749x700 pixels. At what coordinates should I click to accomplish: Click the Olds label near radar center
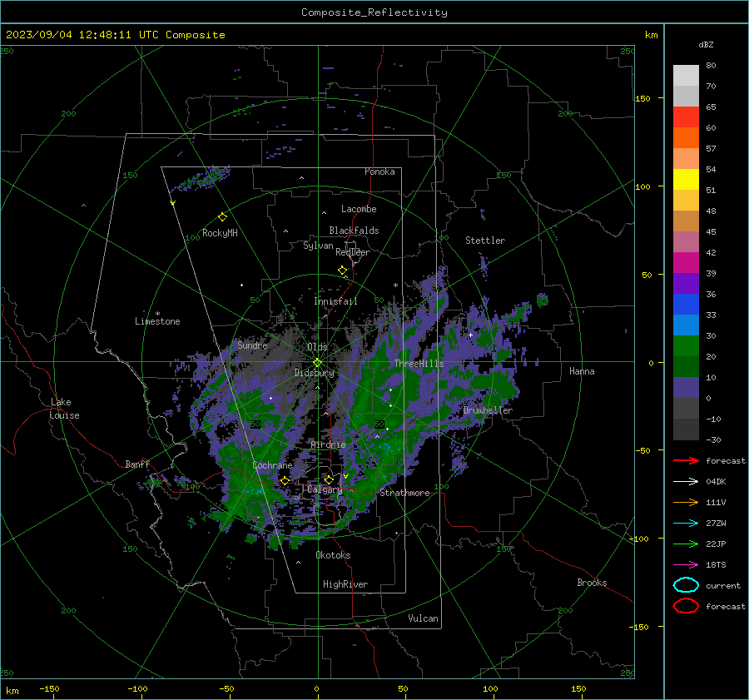click(x=317, y=346)
